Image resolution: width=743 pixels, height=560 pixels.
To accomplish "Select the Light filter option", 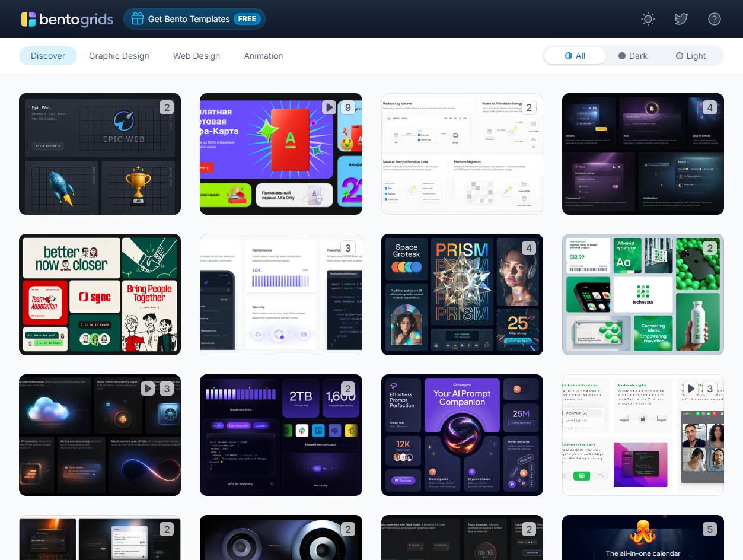I will (x=691, y=56).
